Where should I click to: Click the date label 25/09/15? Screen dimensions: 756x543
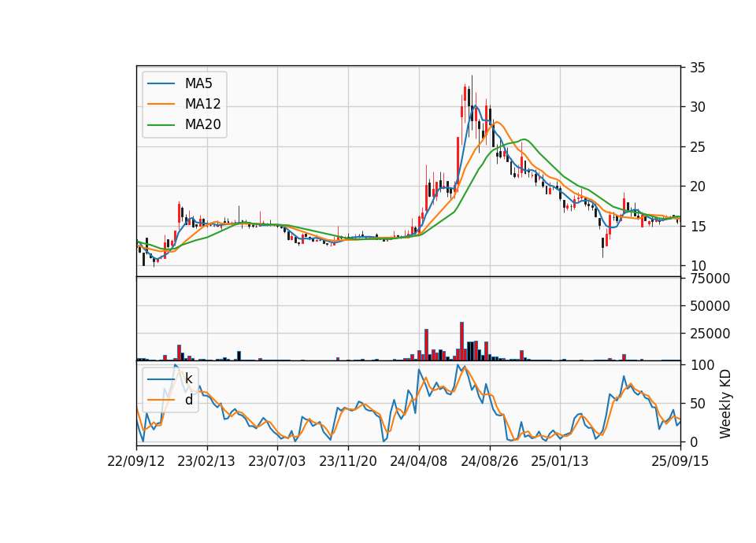tap(680, 462)
